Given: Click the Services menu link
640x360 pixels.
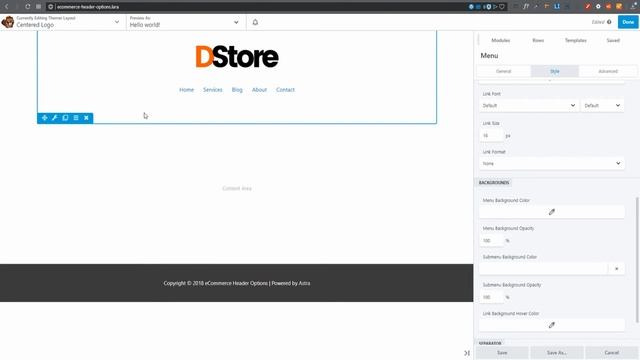Looking at the screenshot, I should tap(213, 90).
